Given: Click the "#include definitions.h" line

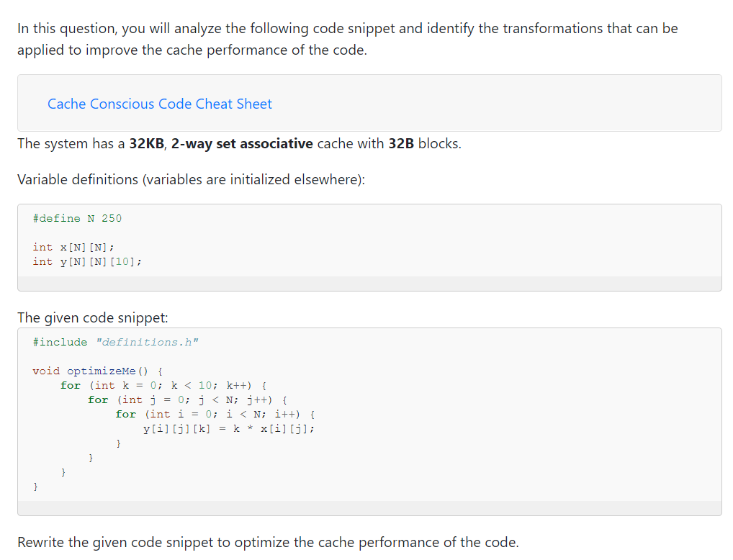Looking at the screenshot, I should pyautogui.click(x=115, y=342).
